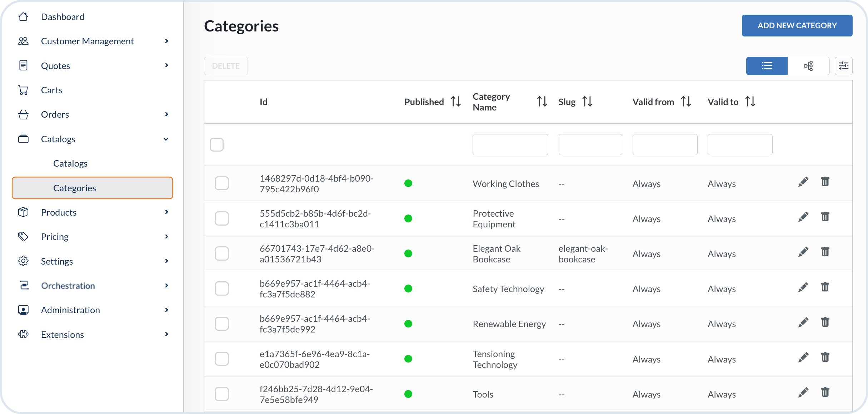868x414 pixels.
Task: Go to Dashboard in sidebar
Action: (63, 17)
